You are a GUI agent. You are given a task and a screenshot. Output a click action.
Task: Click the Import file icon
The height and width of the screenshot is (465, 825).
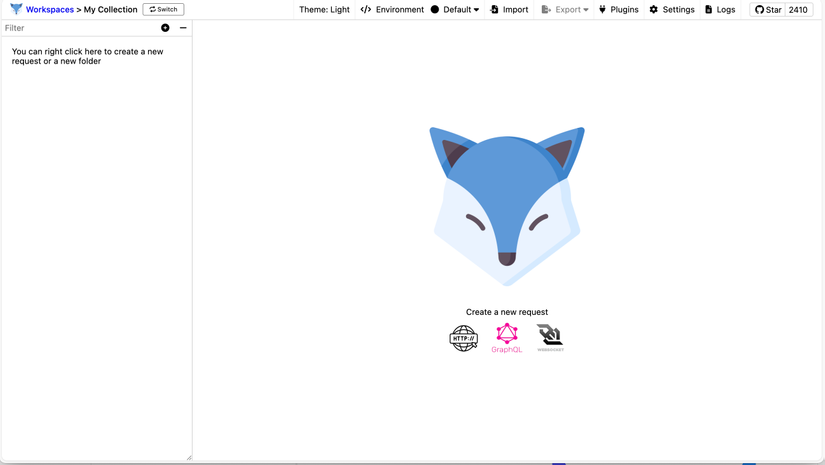click(494, 9)
